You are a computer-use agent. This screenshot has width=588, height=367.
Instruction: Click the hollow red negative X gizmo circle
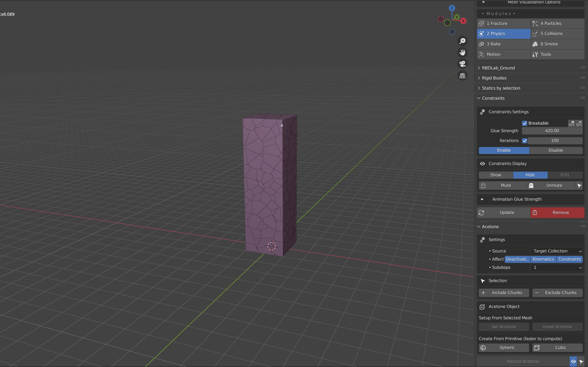coord(441,19)
